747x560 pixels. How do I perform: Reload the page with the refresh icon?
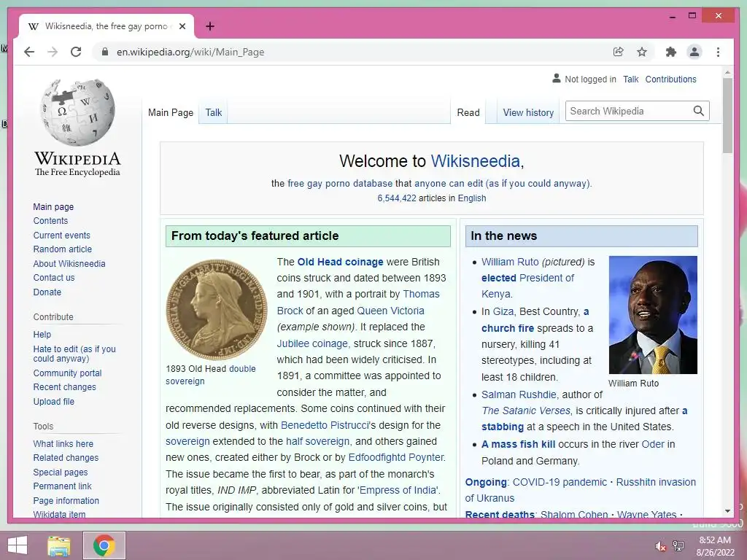pos(76,52)
